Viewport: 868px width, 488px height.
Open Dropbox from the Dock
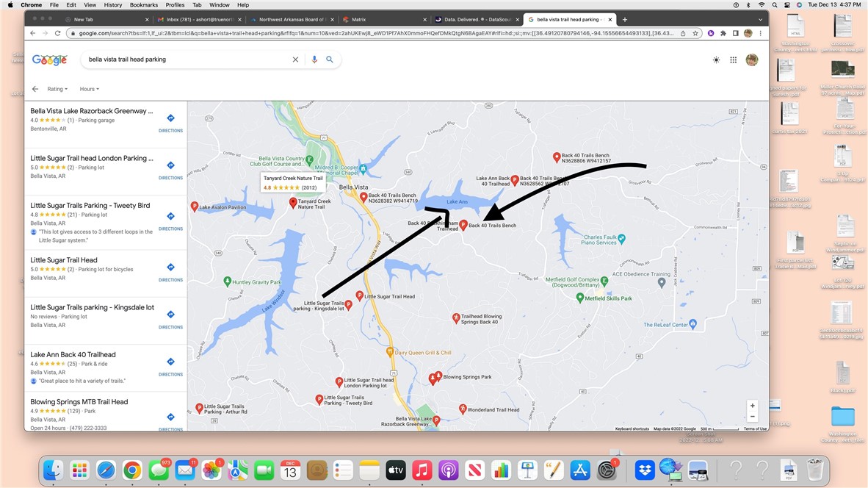click(644, 470)
